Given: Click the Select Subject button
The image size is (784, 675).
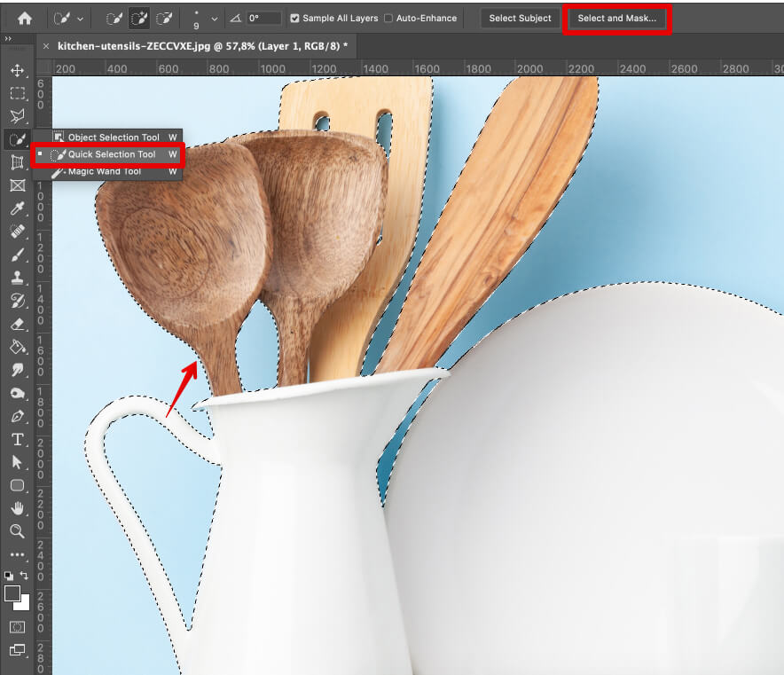Looking at the screenshot, I should pyautogui.click(x=520, y=18).
